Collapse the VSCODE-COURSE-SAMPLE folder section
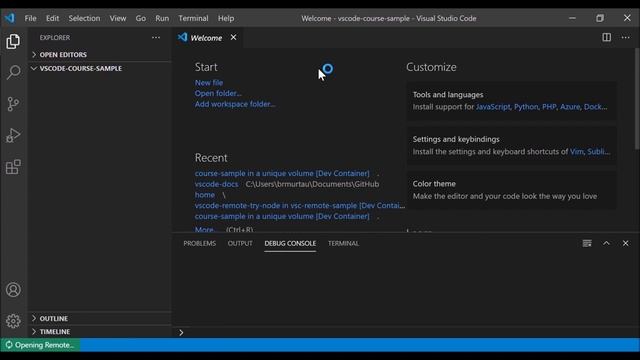 [x=100, y=68]
